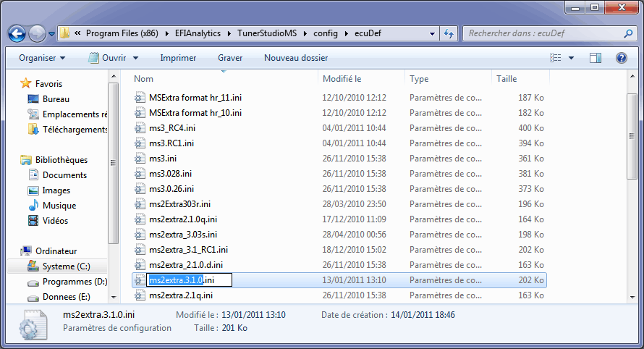Click the refresh button beside address bar
644x349 pixels.
pos(449,33)
